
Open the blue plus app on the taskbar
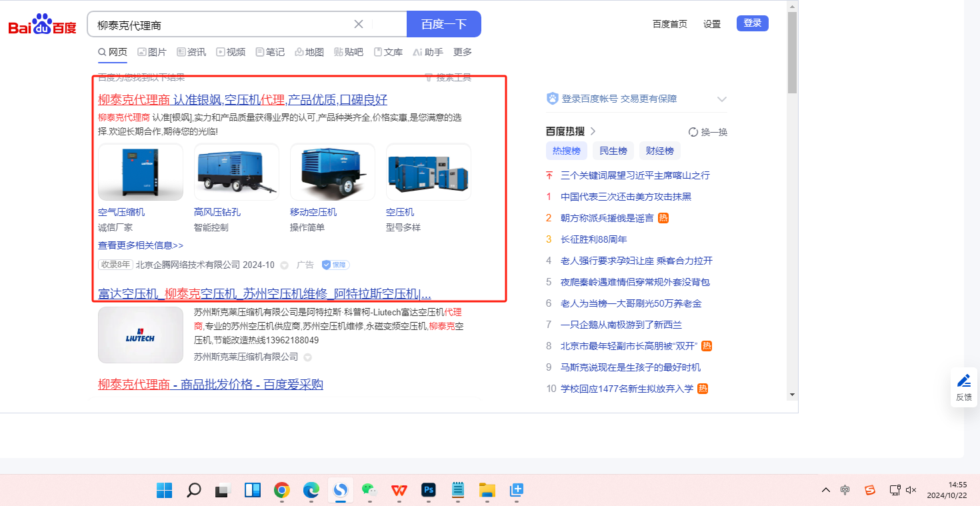click(517, 491)
